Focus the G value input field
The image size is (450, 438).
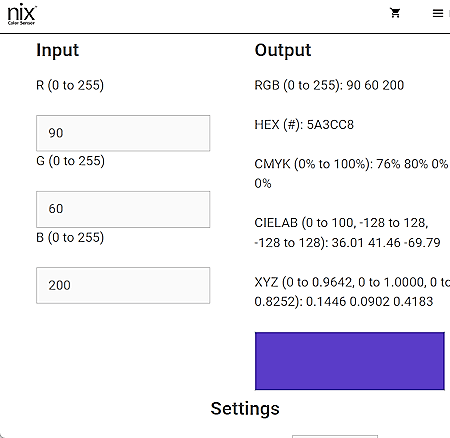123,209
